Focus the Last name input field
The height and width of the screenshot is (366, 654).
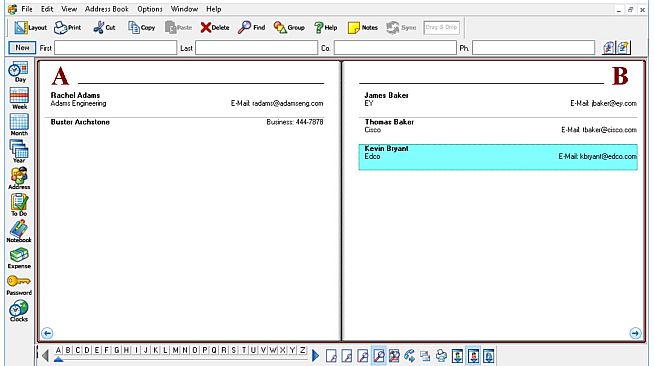tap(257, 48)
